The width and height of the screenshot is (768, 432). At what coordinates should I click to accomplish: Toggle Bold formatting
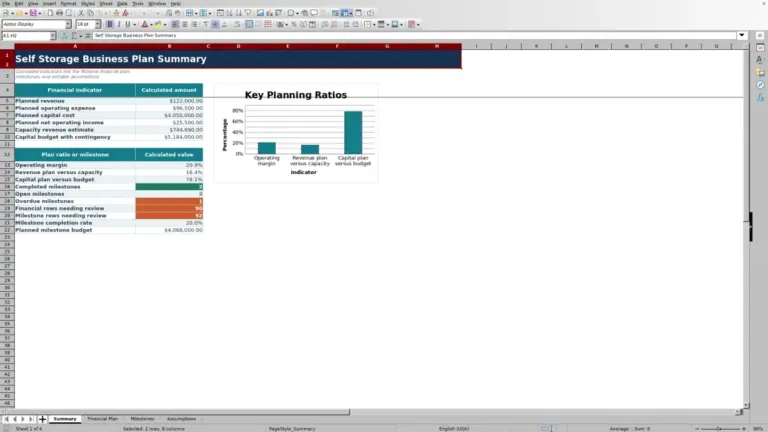(110, 24)
